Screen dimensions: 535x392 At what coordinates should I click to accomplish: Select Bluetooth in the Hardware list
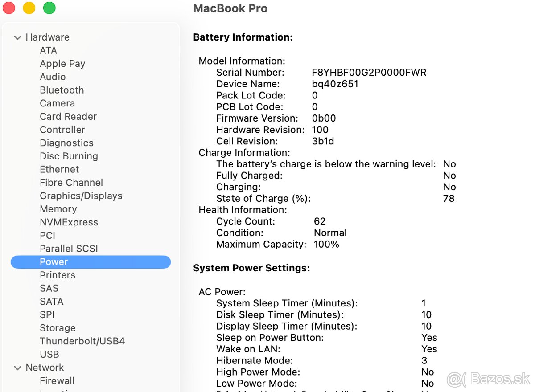coord(62,90)
